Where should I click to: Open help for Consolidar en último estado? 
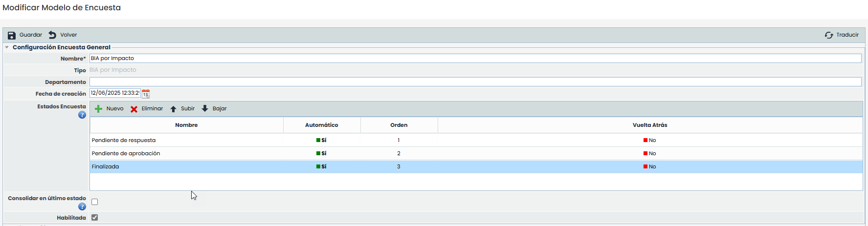pos(82,207)
